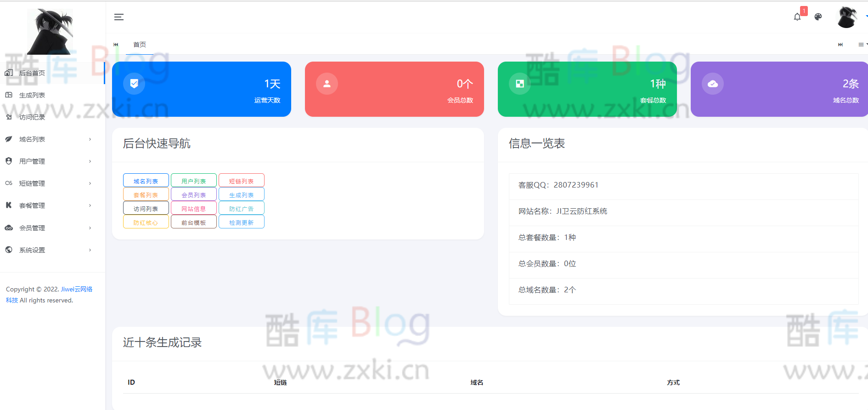
Task: Click the 2条 域名总数 stat card
Action: click(779, 89)
